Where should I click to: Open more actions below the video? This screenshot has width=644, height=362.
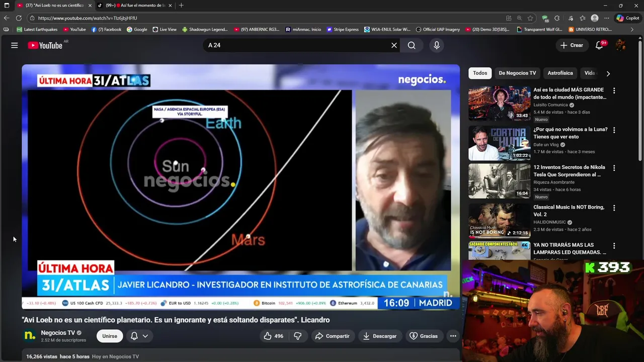click(453, 336)
